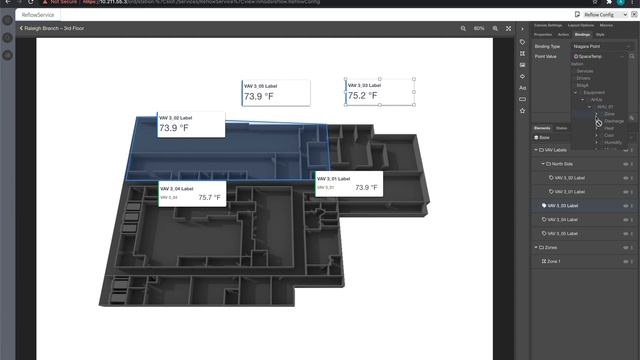Expand the Humidity node in point tree
This screenshot has height=360, width=640.
click(x=596, y=142)
